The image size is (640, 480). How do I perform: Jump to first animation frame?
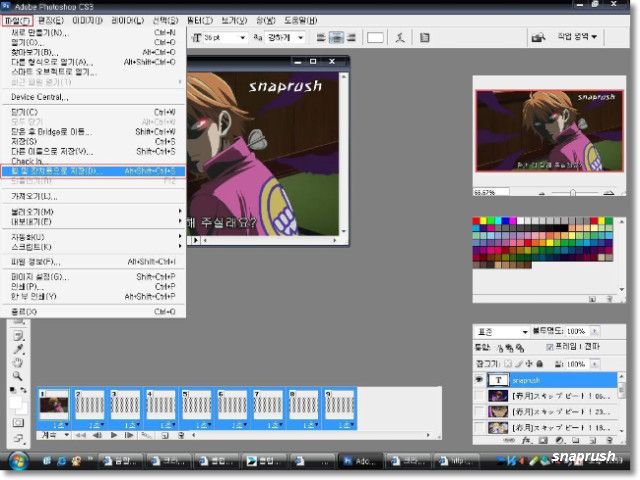coord(80,436)
